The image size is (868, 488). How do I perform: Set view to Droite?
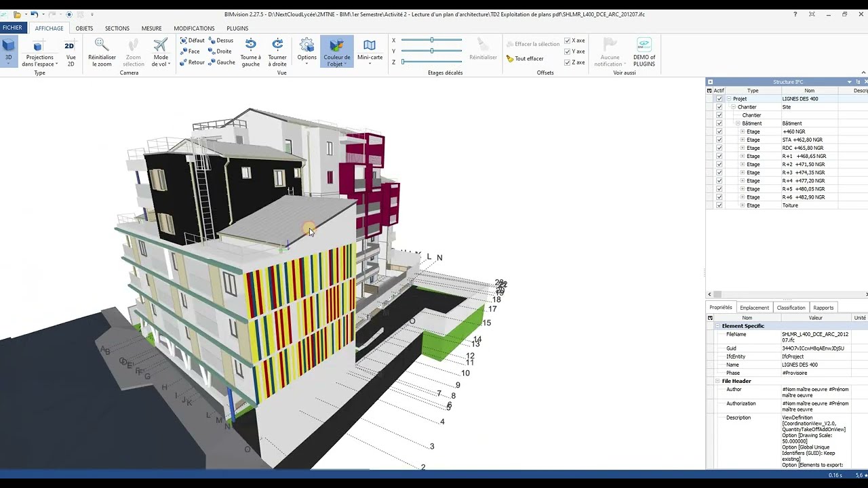(x=220, y=52)
